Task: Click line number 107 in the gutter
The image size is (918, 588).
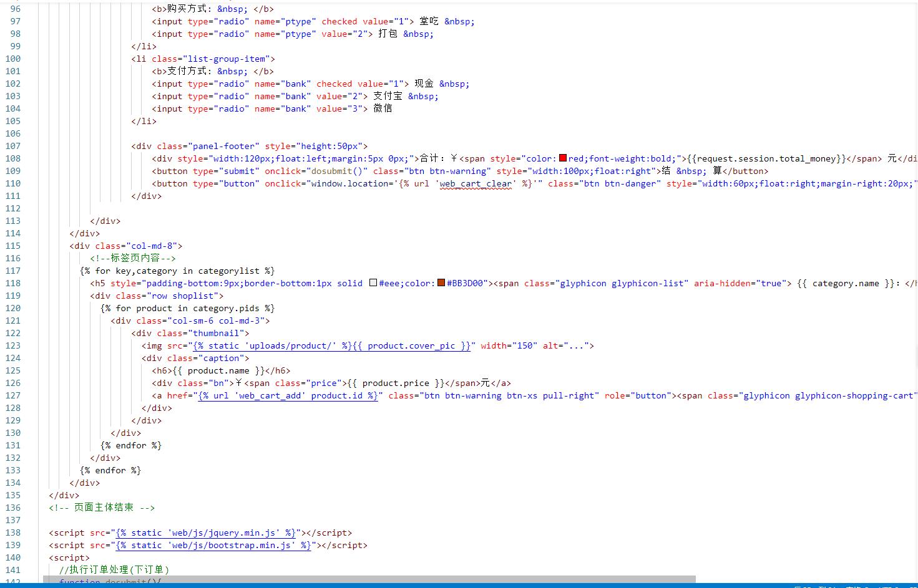Action: (x=13, y=146)
